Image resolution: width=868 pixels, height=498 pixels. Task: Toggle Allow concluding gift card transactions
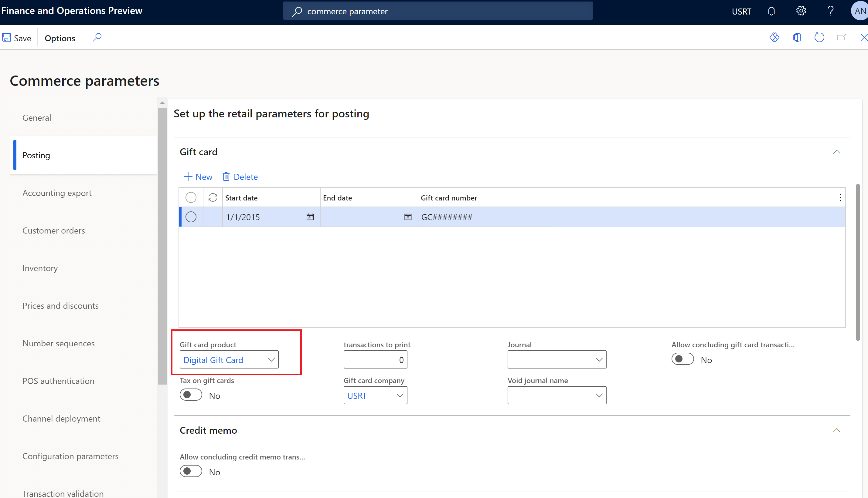682,359
